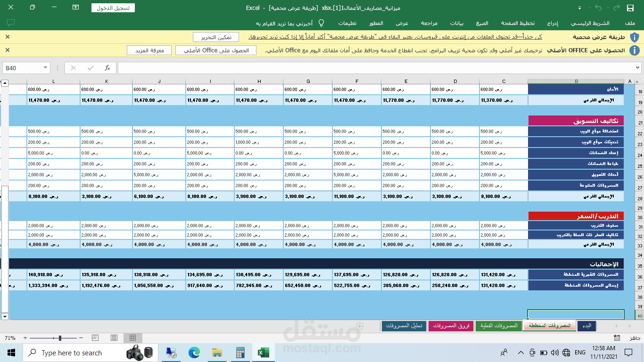Switch to البدء sheet tab
This screenshot has width=644, height=362.
tap(586, 326)
